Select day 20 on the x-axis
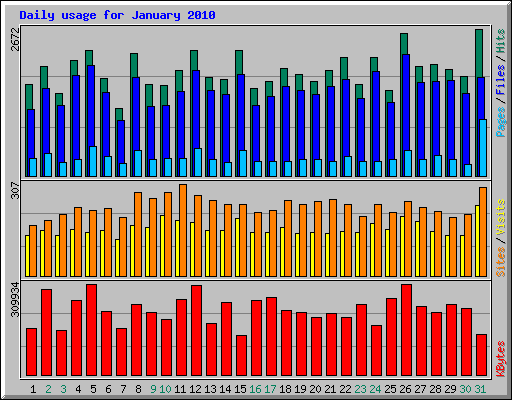 click(x=315, y=389)
